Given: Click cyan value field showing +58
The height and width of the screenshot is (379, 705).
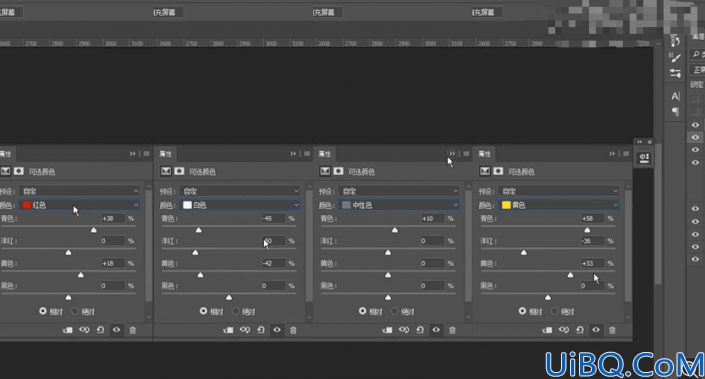Looking at the screenshot, I should [x=592, y=218].
